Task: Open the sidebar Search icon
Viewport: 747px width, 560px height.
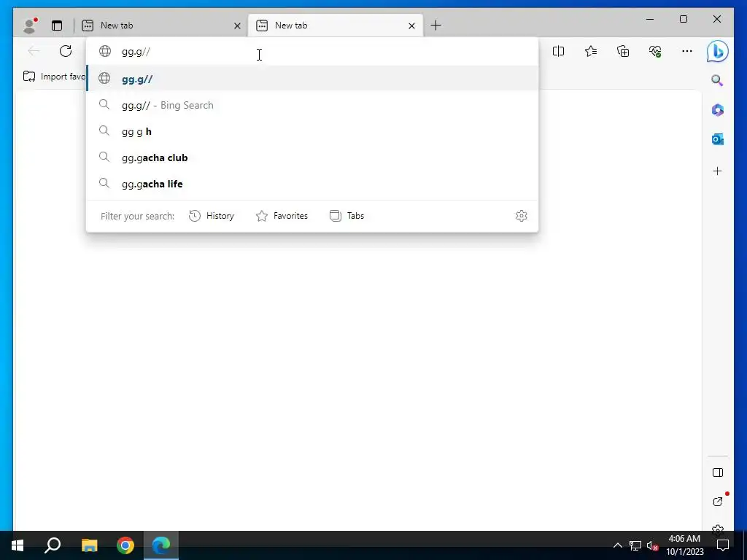Action: 718,80
